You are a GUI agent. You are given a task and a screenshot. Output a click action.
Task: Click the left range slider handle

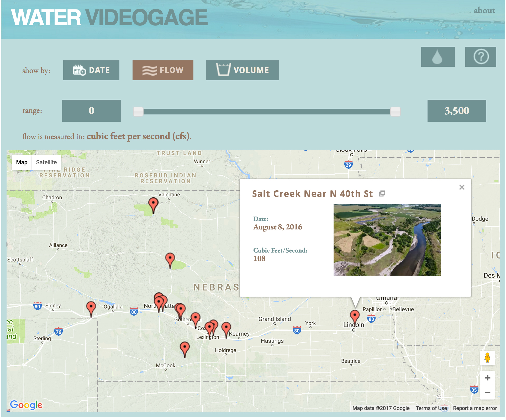click(138, 112)
